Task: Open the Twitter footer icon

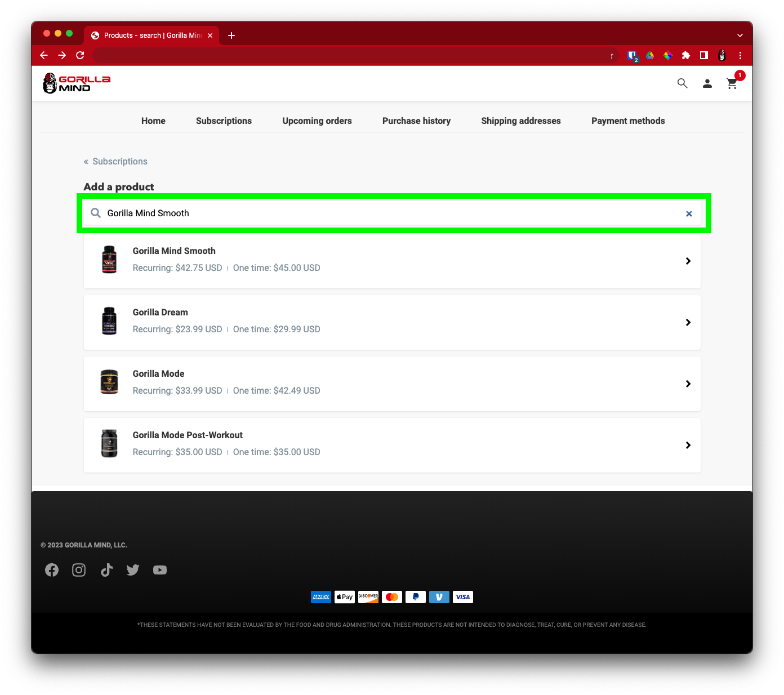Action: coord(133,570)
